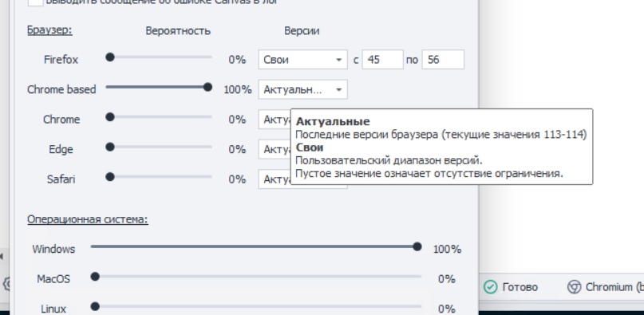644x315 pixels.
Task: Click the Firefox ending version field
Action: pyautogui.click(x=443, y=60)
